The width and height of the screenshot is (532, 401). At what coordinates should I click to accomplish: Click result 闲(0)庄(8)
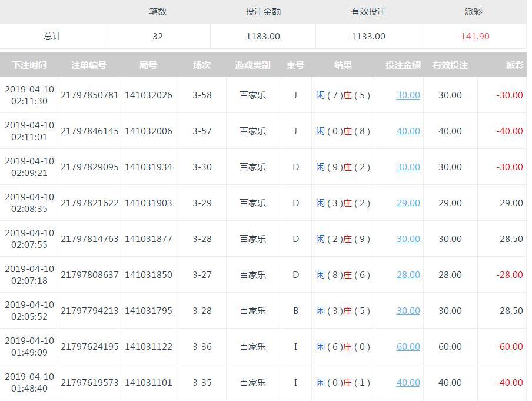click(343, 131)
